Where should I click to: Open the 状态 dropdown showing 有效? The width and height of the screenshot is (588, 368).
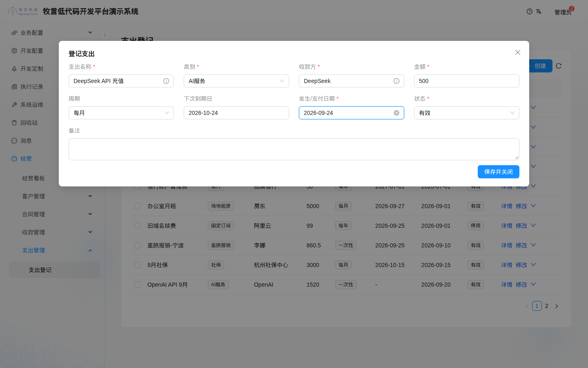(x=467, y=113)
